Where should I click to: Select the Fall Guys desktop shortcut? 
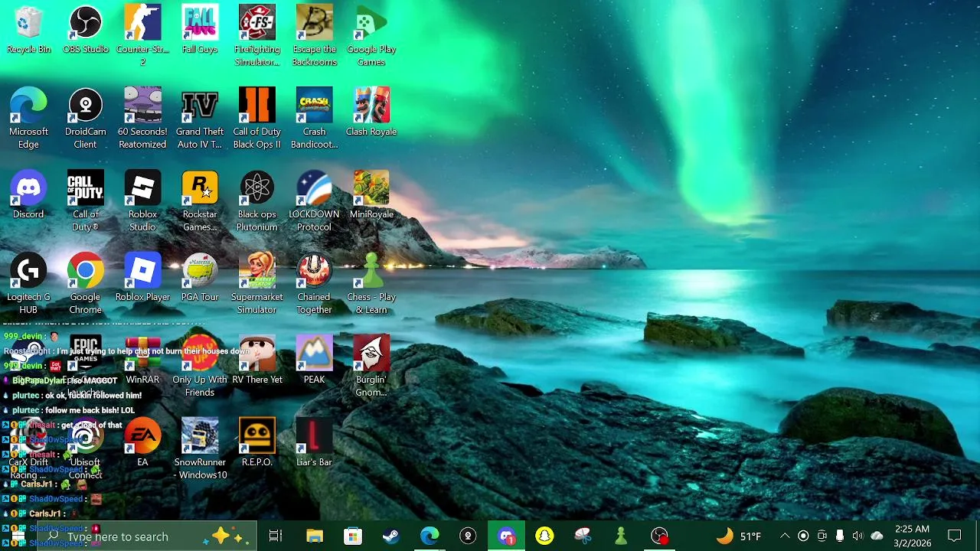(200, 31)
